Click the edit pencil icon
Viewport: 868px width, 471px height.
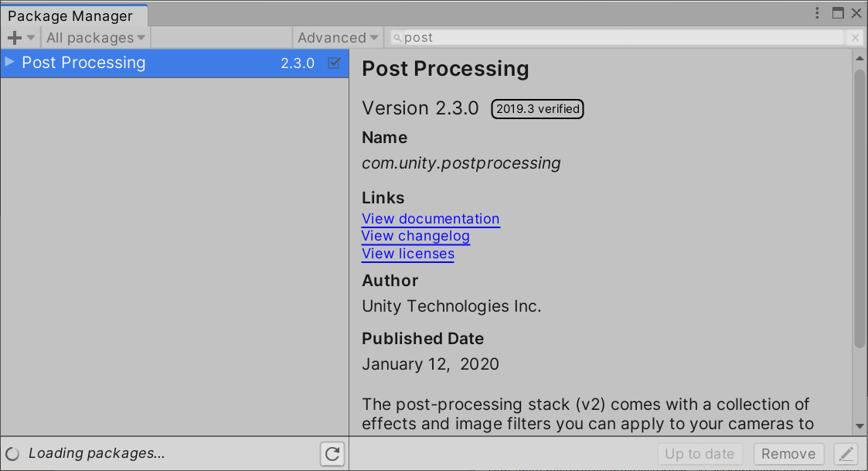[x=846, y=454]
